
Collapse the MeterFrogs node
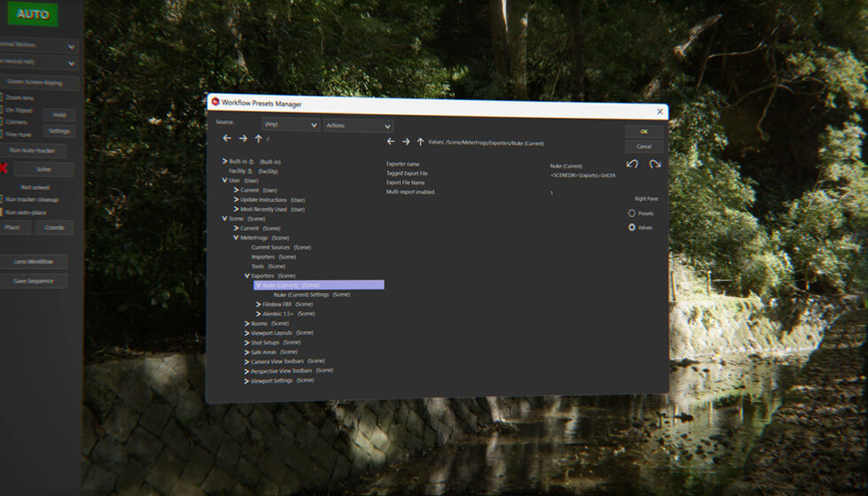236,237
